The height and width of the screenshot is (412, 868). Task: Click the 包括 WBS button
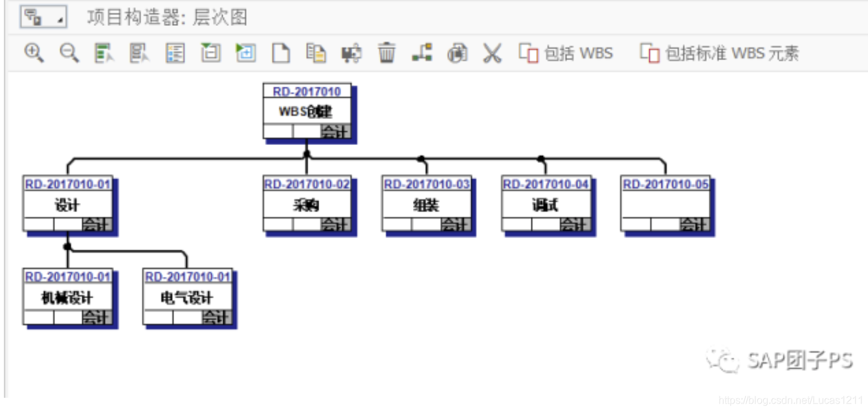(566, 53)
